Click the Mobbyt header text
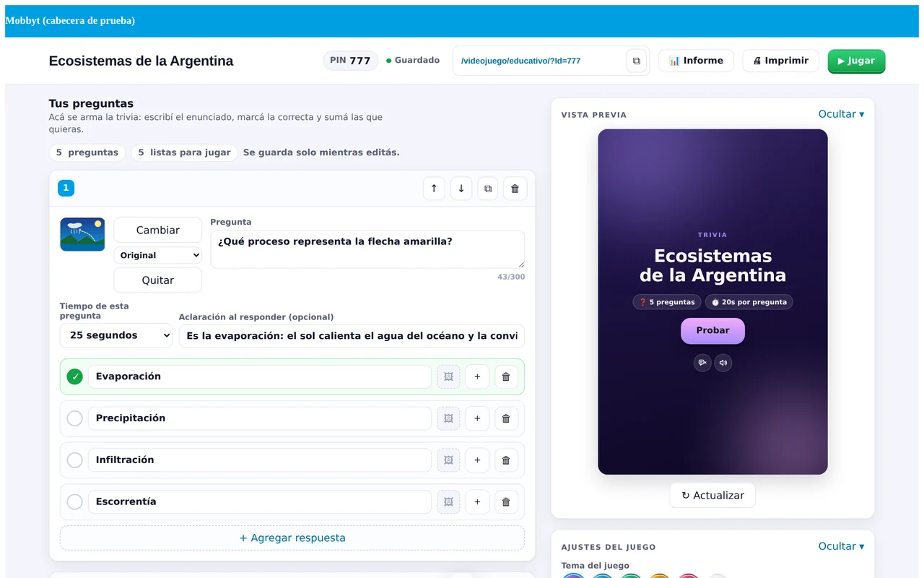This screenshot has width=924, height=578. pyautogui.click(x=70, y=20)
